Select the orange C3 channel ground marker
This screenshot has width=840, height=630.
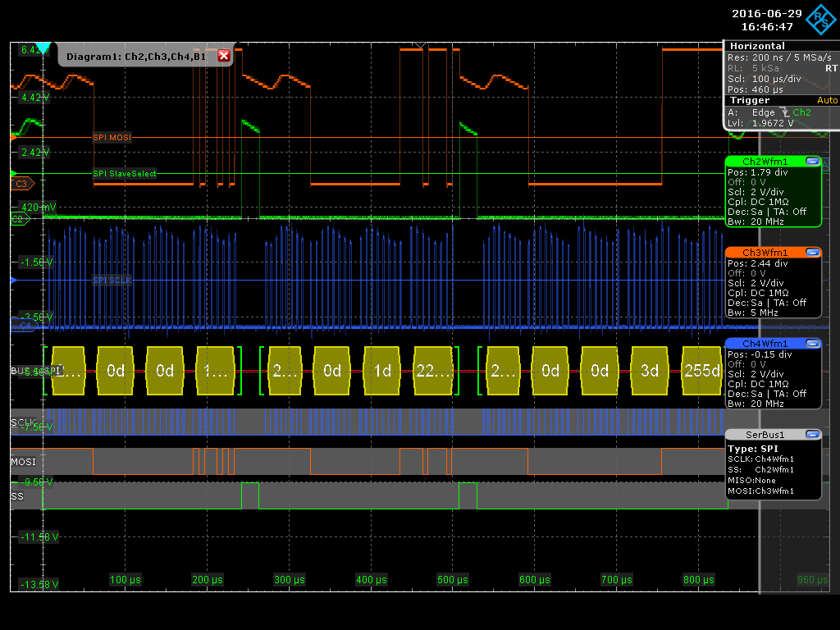point(22,184)
